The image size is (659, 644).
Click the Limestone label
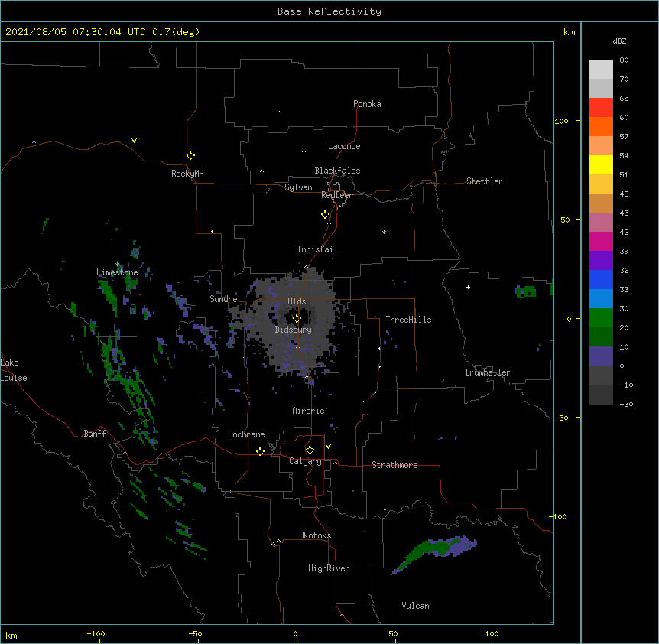click(117, 272)
